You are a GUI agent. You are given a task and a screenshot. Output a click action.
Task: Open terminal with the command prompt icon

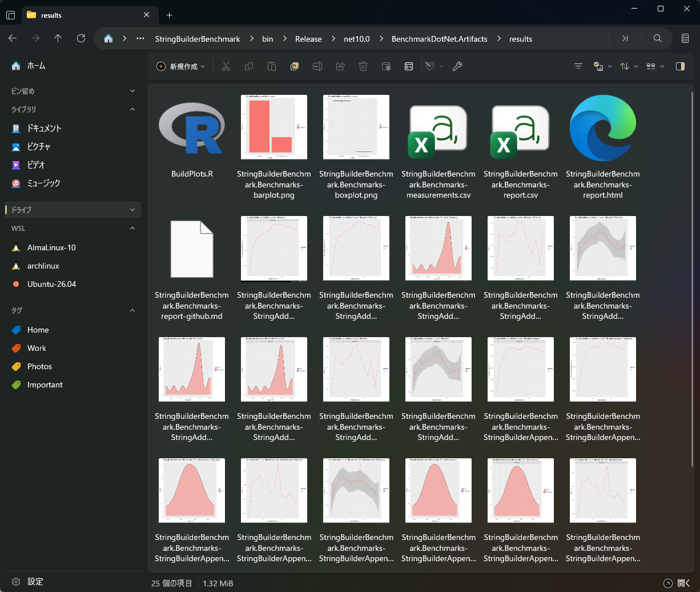(409, 66)
